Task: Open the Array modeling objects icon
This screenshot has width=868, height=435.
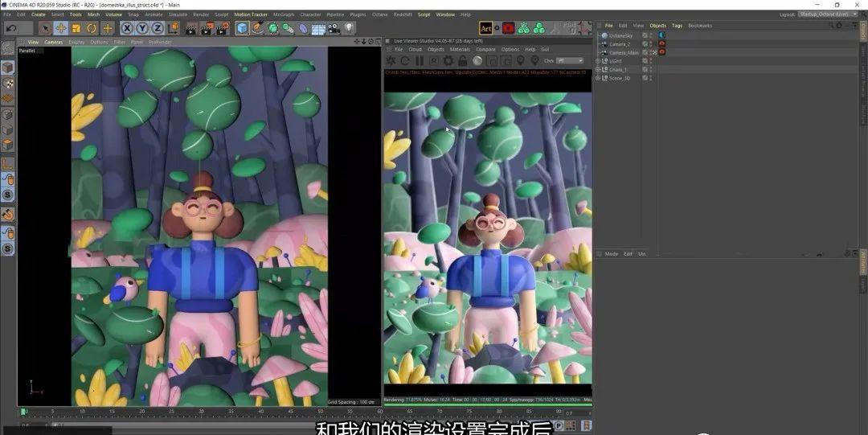Action: (288, 28)
